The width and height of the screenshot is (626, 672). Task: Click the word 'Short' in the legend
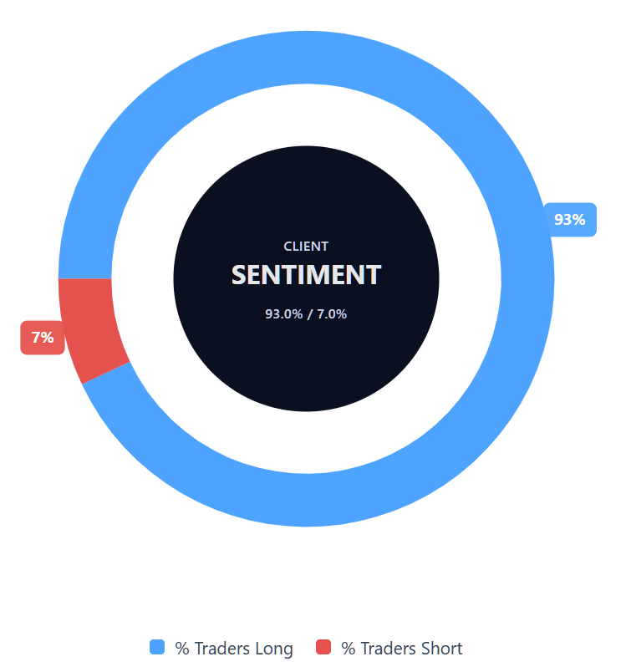[x=442, y=649]
